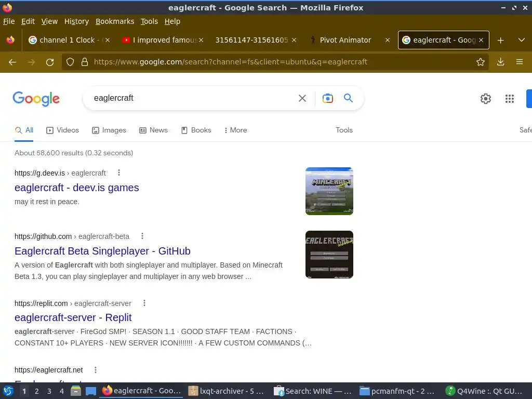Open the Firefox View pinned icon
This screenshot has width=532, height=399.
coord(10,40)
